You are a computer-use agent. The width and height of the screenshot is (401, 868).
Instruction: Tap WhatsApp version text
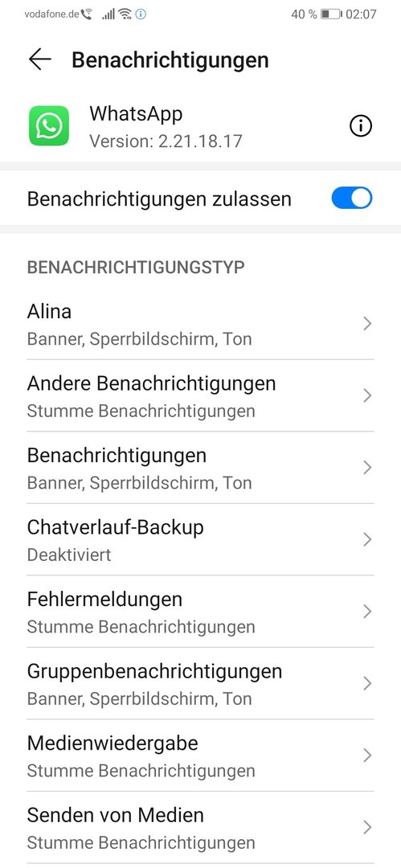click(166, 141)
